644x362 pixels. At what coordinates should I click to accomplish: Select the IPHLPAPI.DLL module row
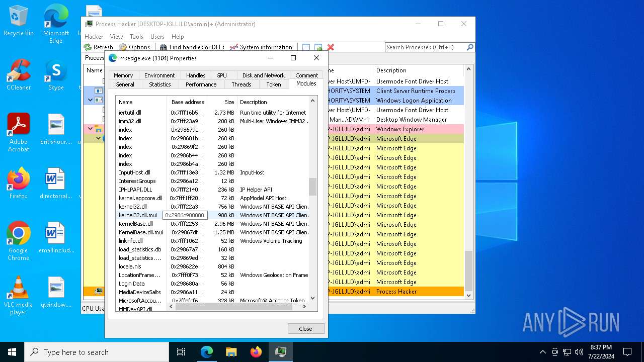tap(212, 190)
